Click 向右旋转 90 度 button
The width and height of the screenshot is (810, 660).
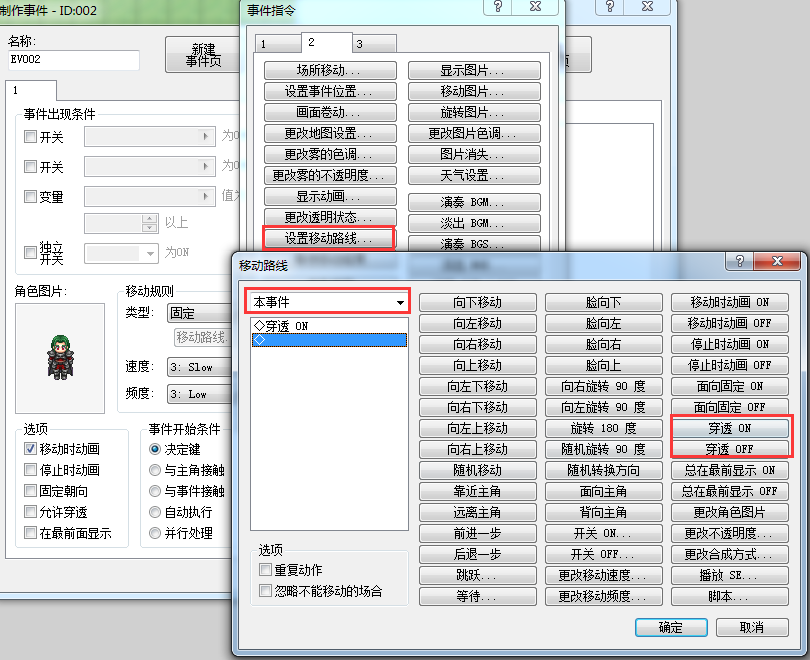coord(603,386)
